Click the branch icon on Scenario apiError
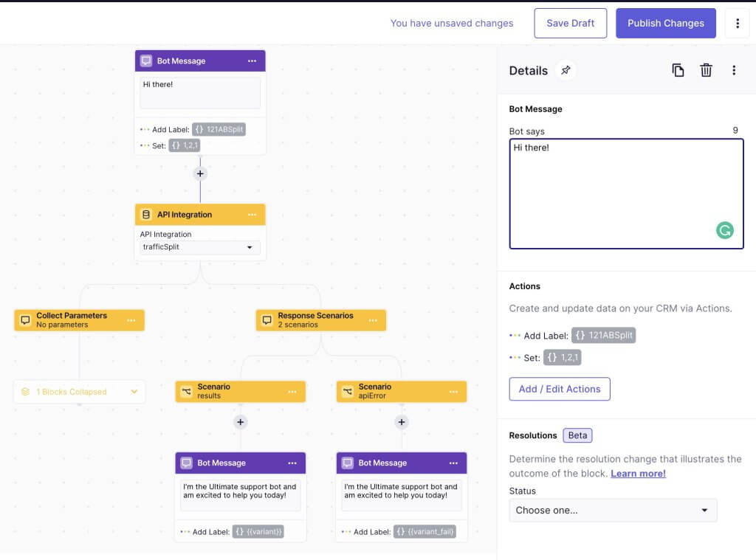This screenshot has width=756, height=560. tap(347, 391)
